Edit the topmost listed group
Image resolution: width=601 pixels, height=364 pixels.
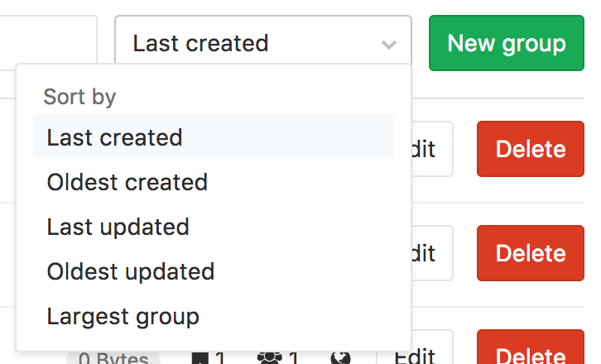pos(432,149)
